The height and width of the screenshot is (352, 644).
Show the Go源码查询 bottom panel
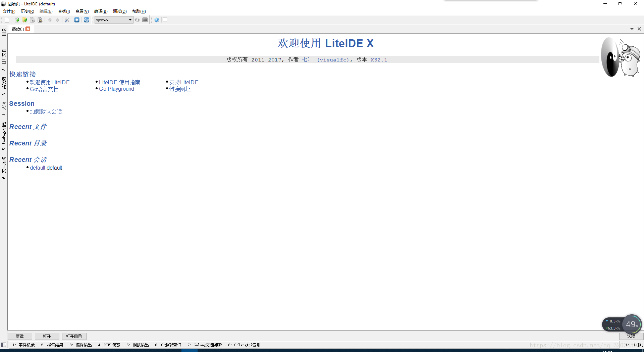pos(168,345)
